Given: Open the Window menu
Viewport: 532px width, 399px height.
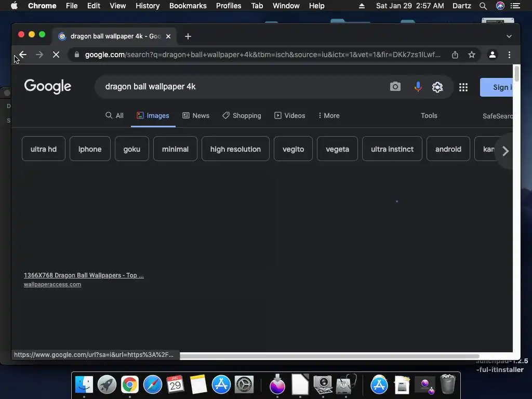Looking at the screenshot, I should 286,6.
